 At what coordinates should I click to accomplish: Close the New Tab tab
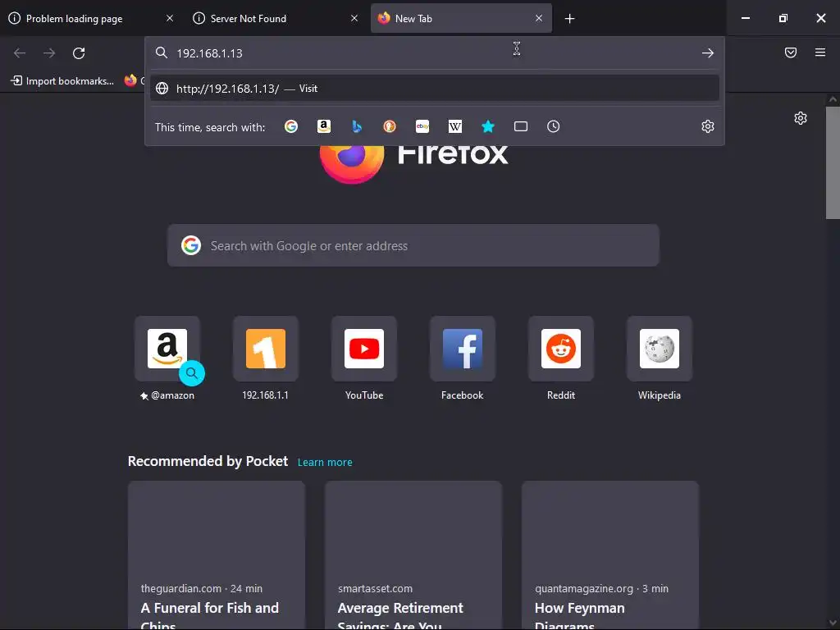539,18
